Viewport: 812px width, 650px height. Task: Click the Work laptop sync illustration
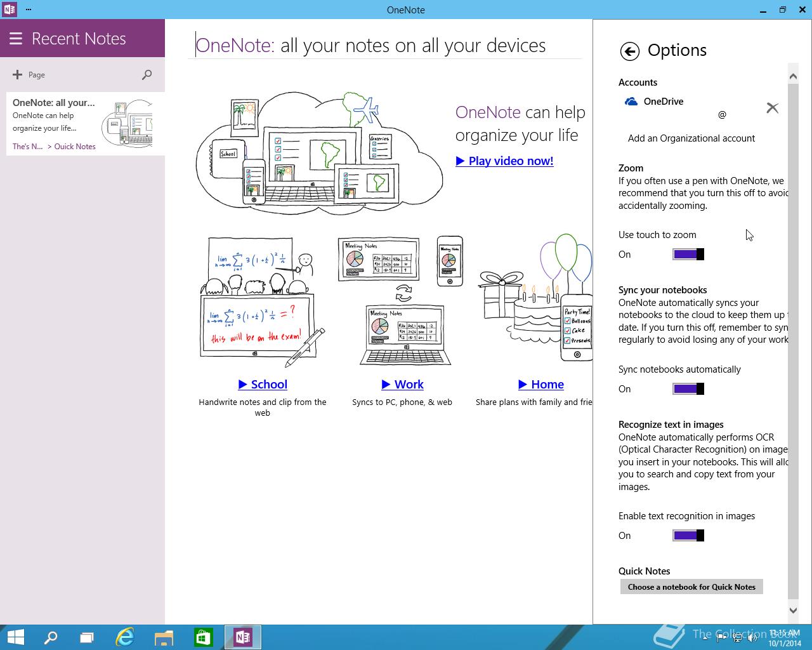pos(401,300)
